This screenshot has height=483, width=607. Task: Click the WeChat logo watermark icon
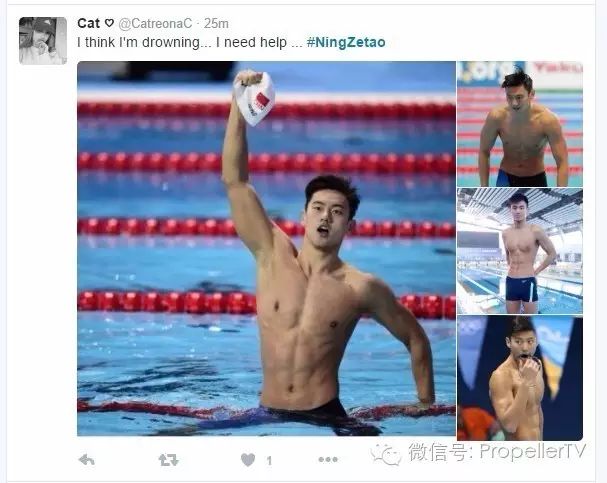[386, 454]
